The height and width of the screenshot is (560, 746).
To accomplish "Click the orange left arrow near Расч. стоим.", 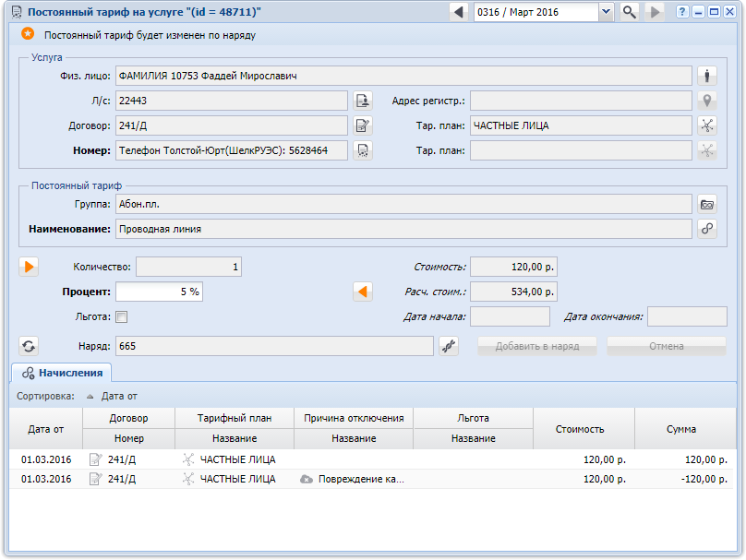I will 363,292.
